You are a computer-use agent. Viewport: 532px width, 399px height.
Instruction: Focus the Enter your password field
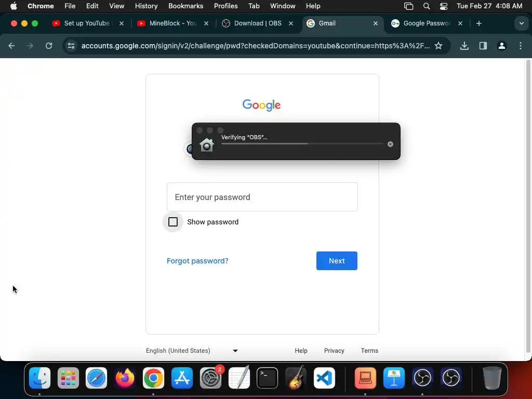[262, 197]
